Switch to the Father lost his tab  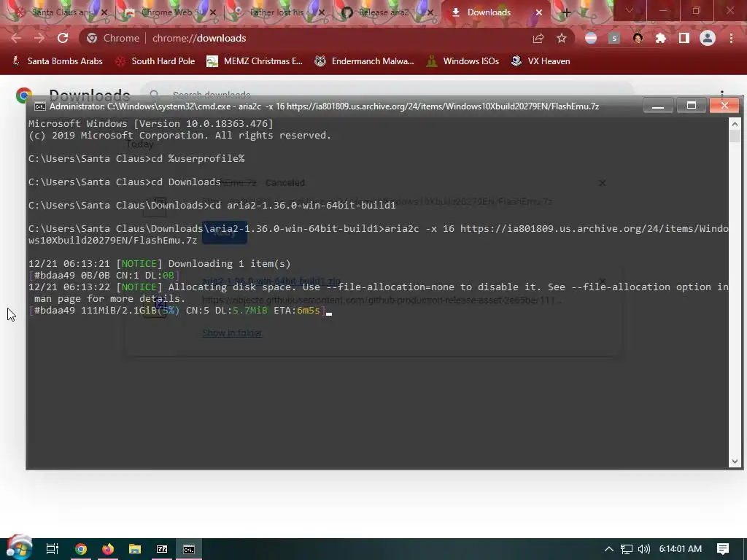pyautogui.click(x=276, y=12)
